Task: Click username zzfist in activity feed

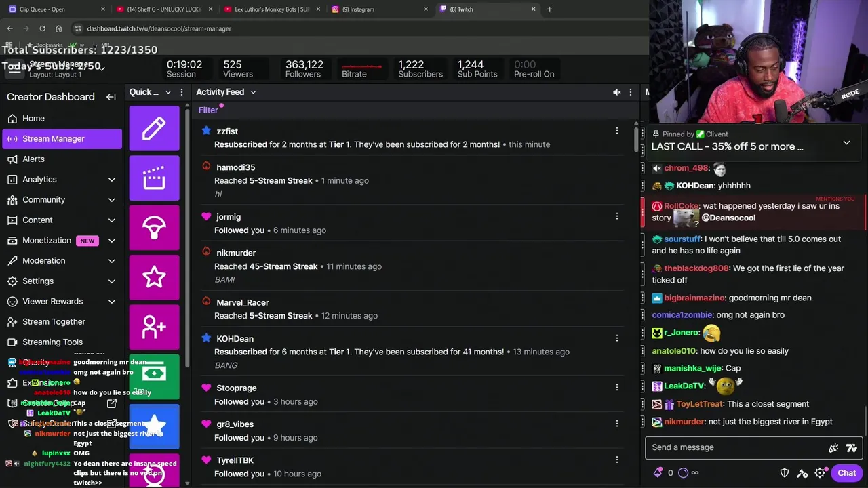Action: [x=227, y=131]
